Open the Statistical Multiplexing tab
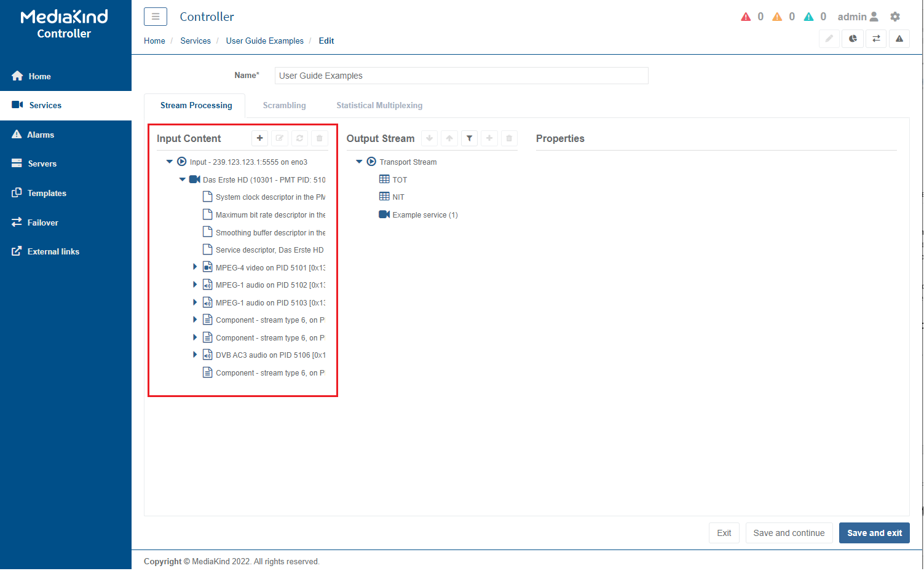Screen dimensions: 924x579 pos(379,106)
